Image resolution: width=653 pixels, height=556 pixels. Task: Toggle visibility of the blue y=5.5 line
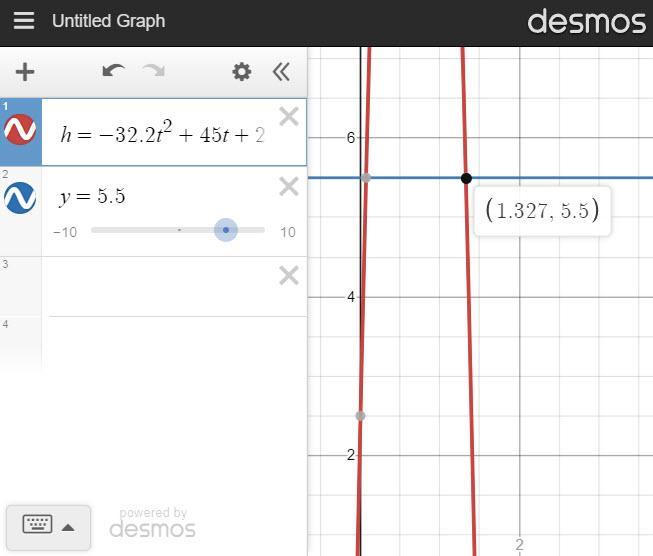click(20, 198)
